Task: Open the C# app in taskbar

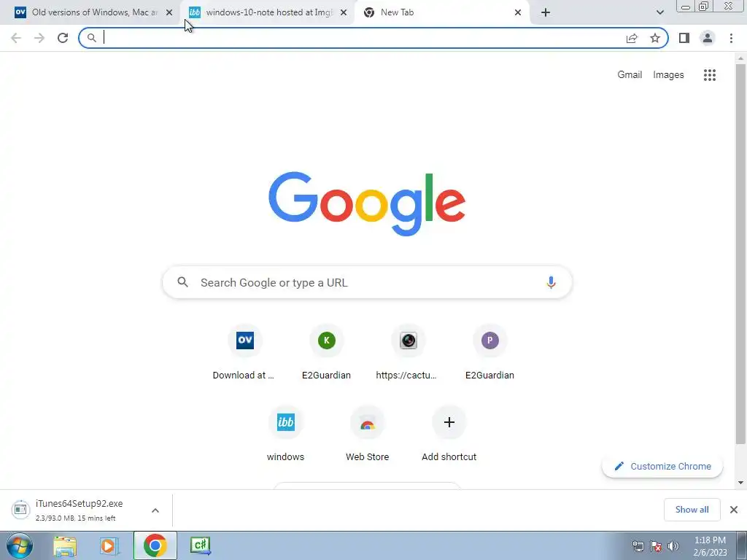Action: 200,545
